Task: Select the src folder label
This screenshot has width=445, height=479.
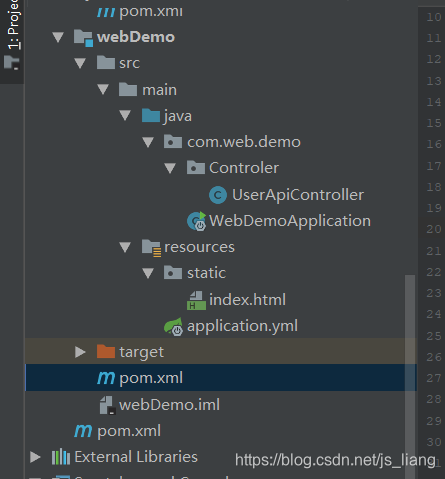Action: pyautogui.click(x=129, y=63)
